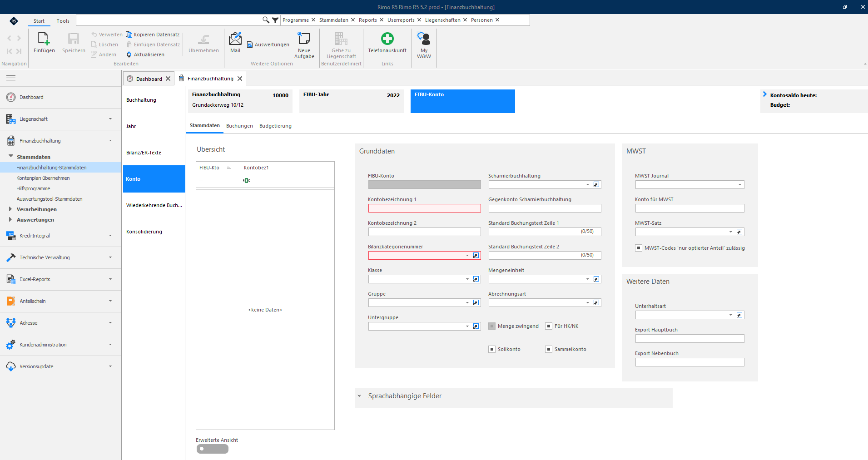Viewport: 868px width, 460px height.
Task: Enable the Sammelkonto checkbox
Action: (549, 349)
